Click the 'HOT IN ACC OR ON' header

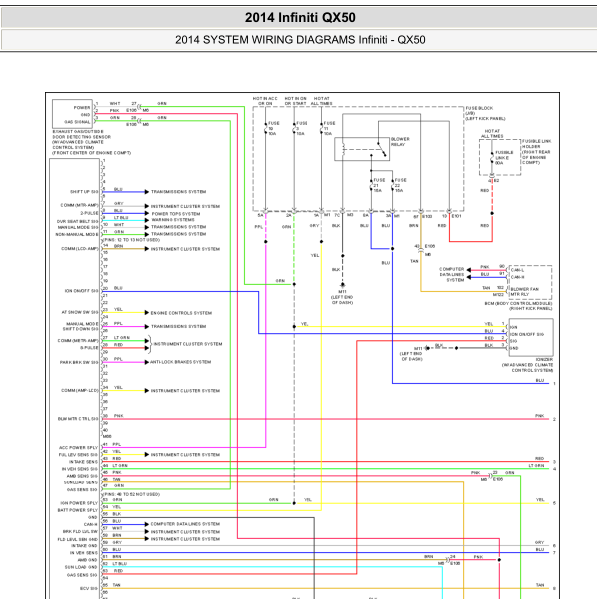[265, 101]
